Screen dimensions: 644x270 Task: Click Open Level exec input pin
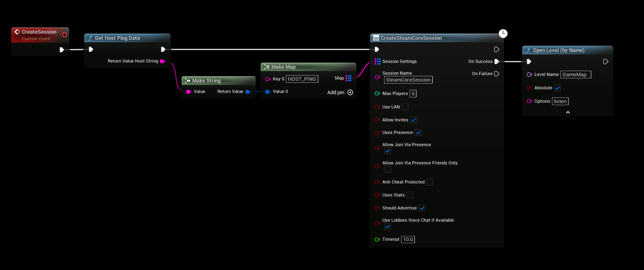[x=529, y=62]
